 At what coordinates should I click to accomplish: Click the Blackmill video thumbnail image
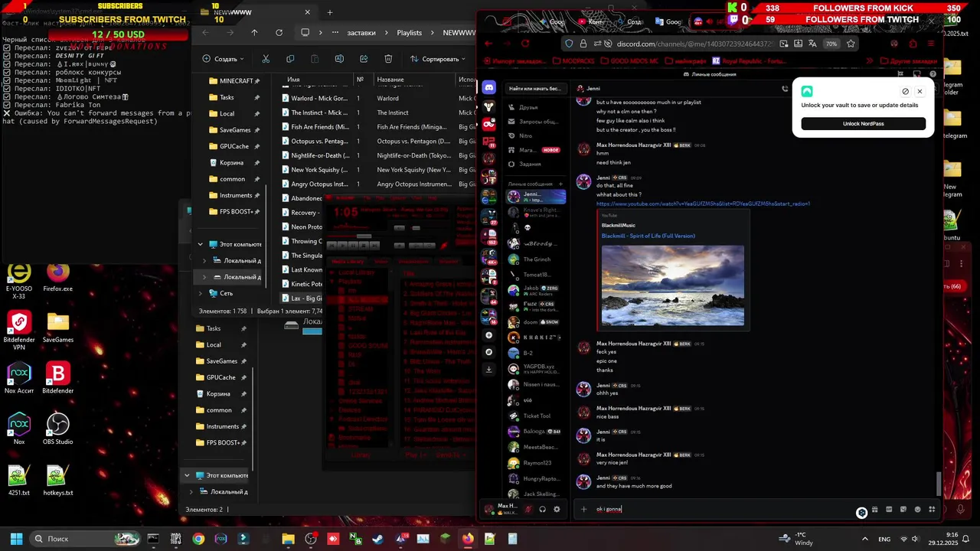[x=672, y=285]
